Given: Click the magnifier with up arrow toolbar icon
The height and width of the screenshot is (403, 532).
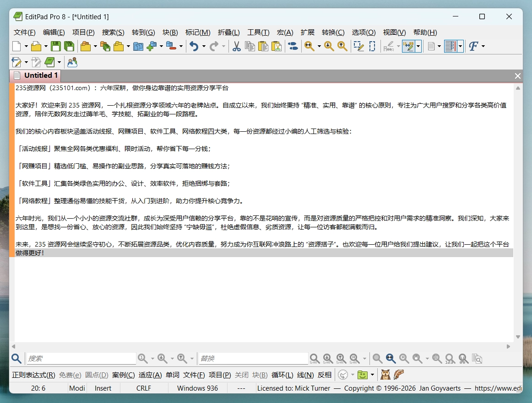Looking at the screenshot, I should pyautogui.click(x=342, y=46).
